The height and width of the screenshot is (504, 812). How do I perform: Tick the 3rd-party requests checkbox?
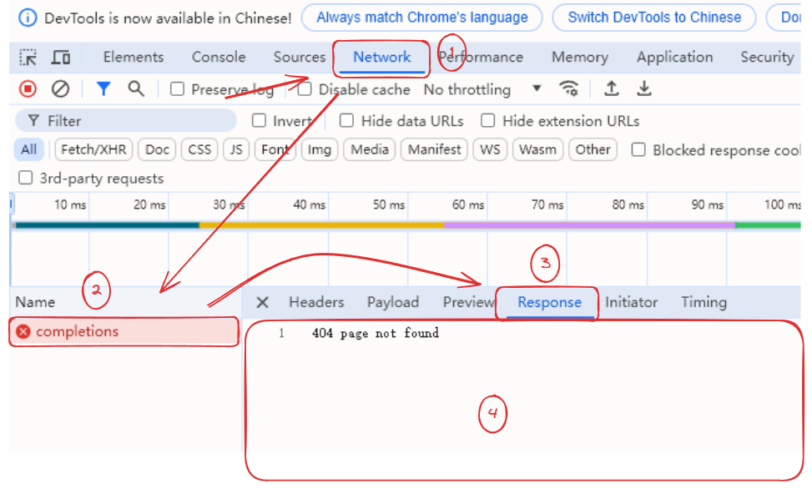[x=26, y=178]
